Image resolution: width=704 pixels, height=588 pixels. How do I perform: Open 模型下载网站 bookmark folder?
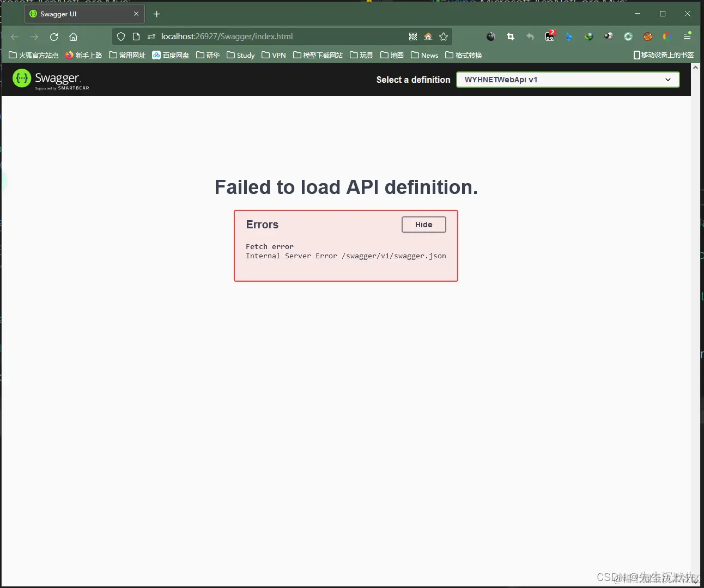[318, 55]
